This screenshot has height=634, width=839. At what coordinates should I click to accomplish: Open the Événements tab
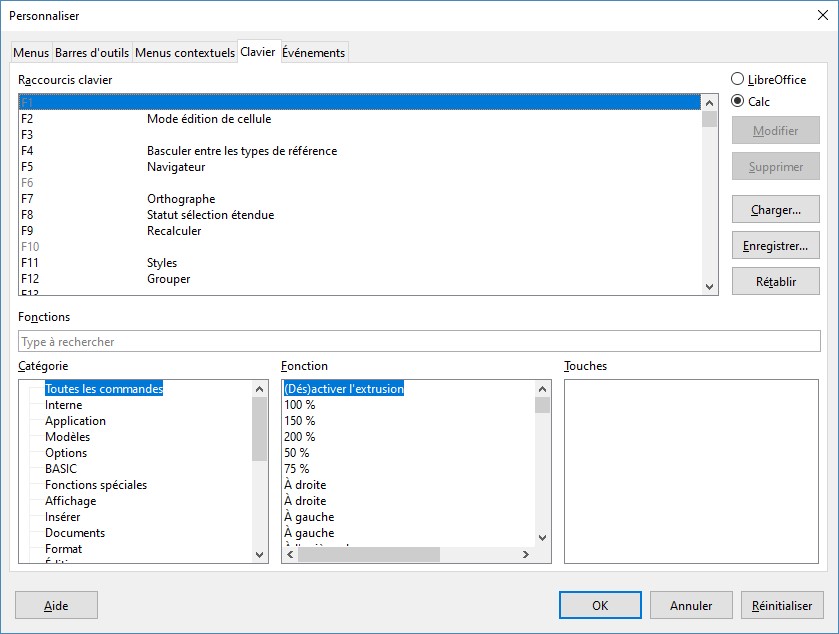pos(313,53)
